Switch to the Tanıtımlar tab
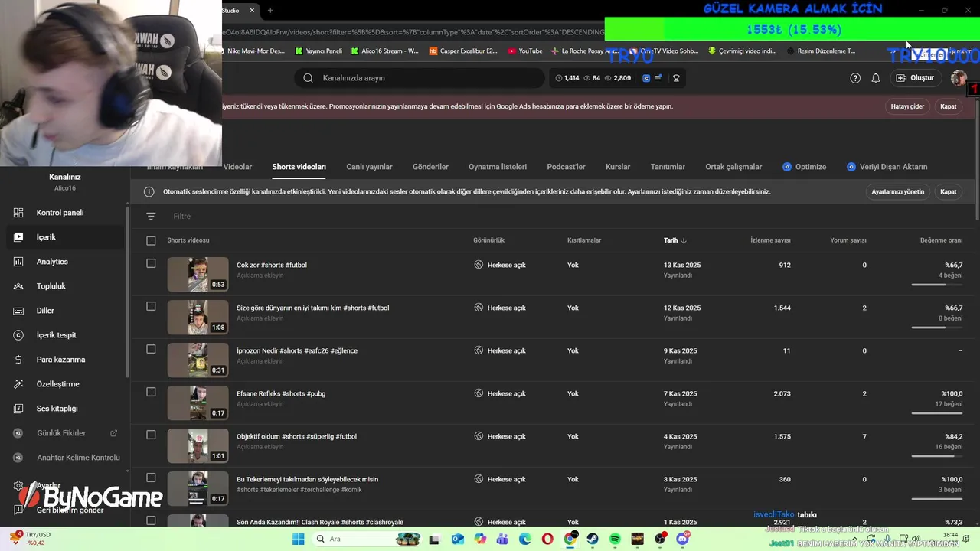Image resolution: width=980 pixels, height=551 pixels. click(x=668, y=167)
